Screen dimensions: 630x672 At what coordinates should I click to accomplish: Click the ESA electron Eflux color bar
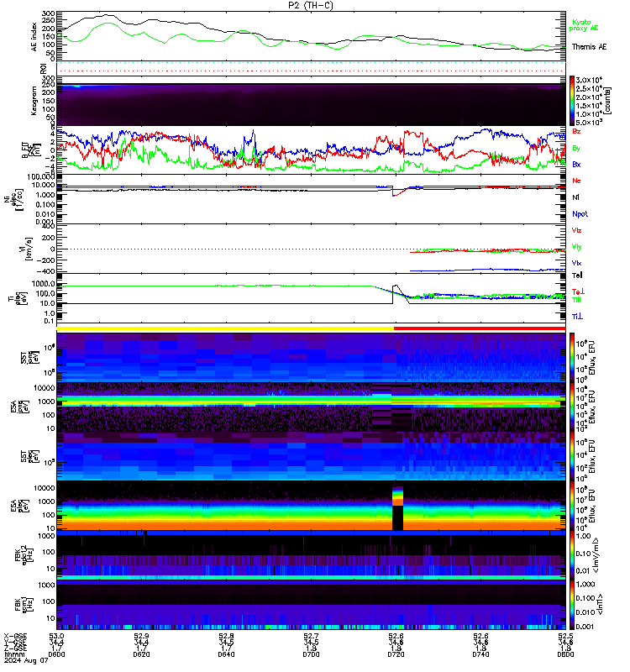tap(572, 507)
